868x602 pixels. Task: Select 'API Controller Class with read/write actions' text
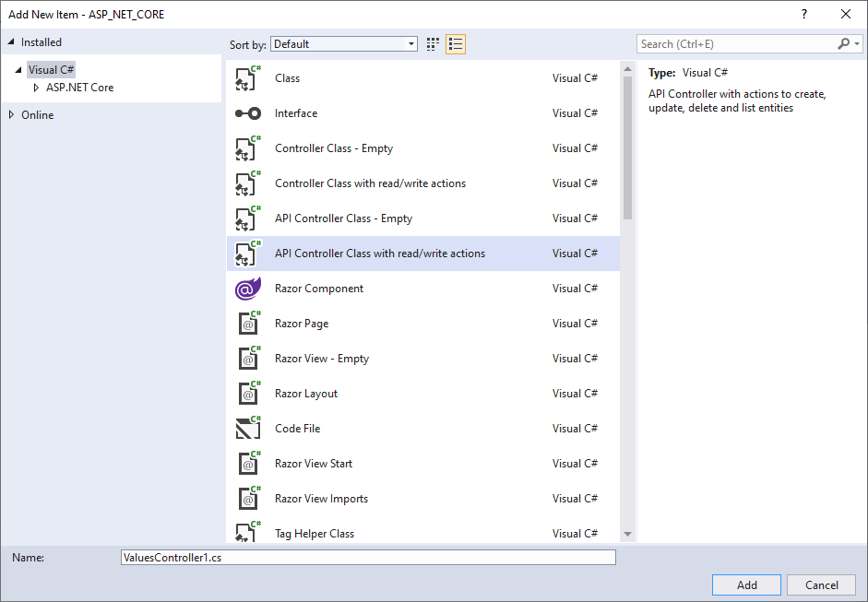[380, 254]
